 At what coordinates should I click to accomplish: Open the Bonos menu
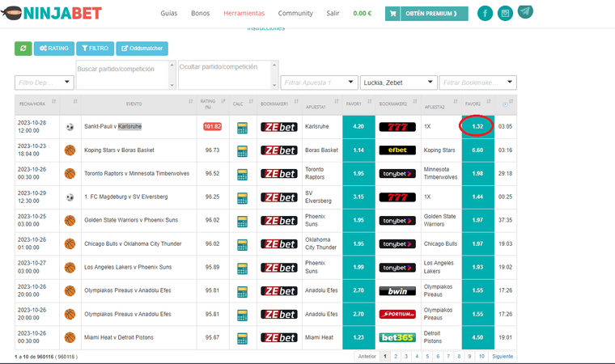201,13
